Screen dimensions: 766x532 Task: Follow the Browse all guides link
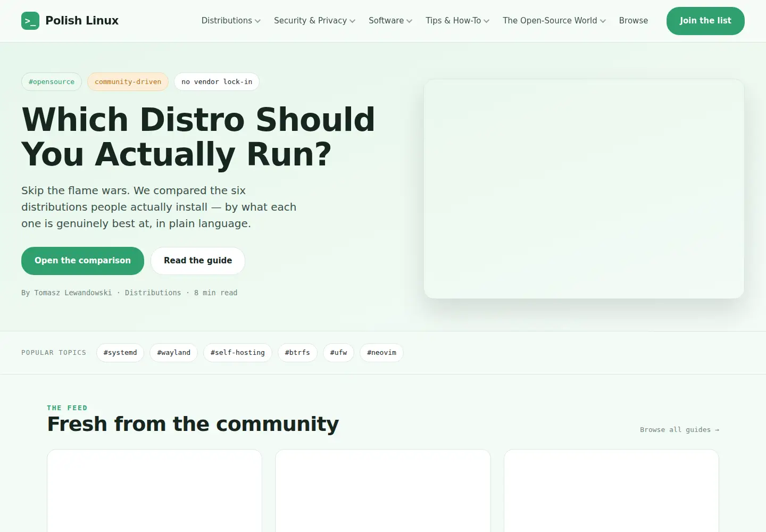coord(679,430)
